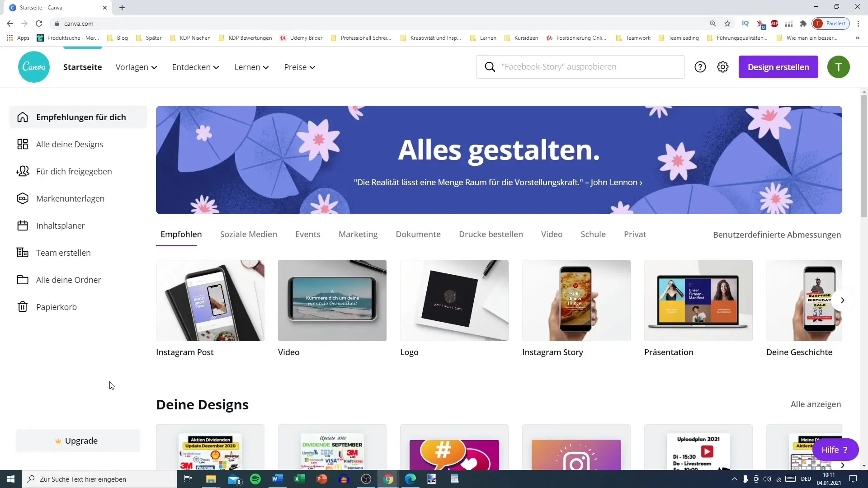Click the search magnifier icon

(x=490, y=67)
